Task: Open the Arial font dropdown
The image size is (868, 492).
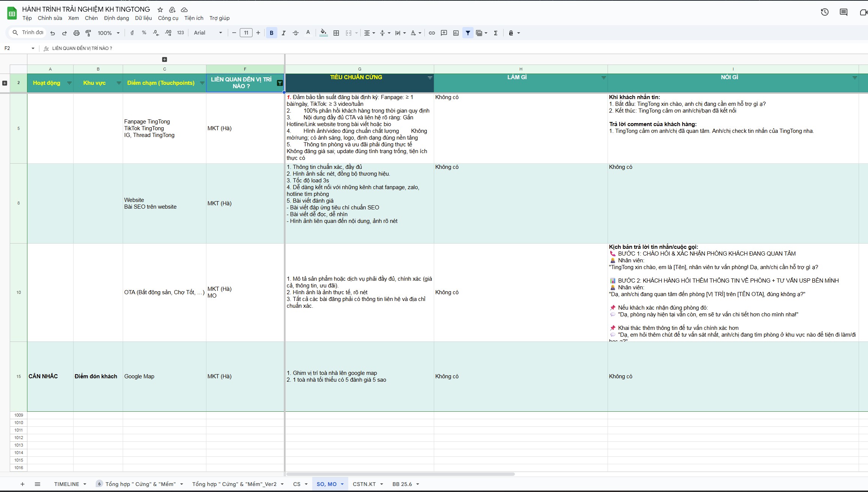Action: coord(208,33)
